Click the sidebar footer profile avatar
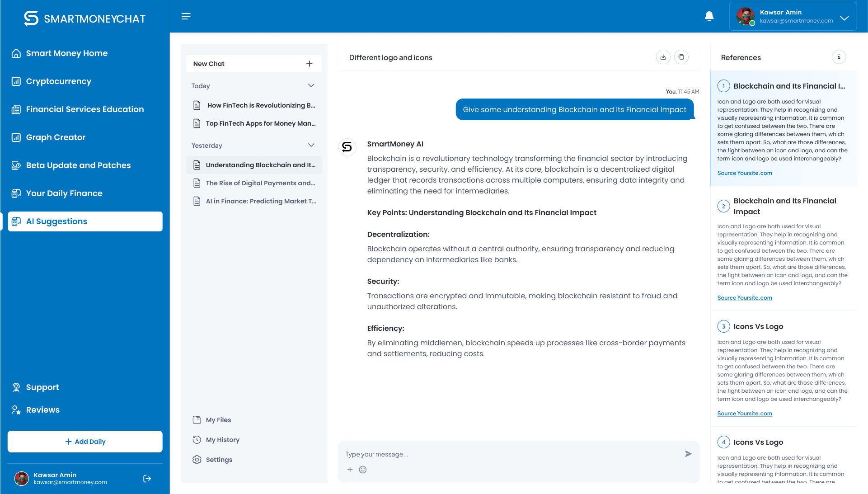868x494 pixels. (22, 479)
